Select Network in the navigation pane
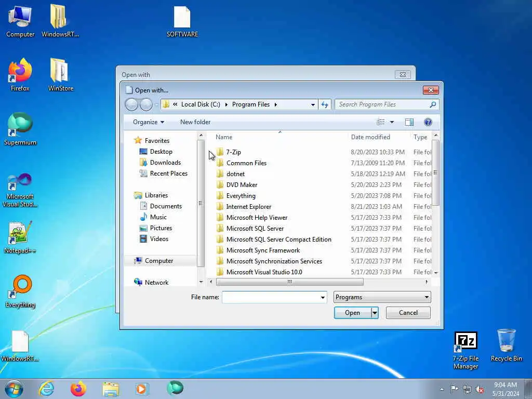The width and height of the screenshot is (532, 399). click(156, 283)
